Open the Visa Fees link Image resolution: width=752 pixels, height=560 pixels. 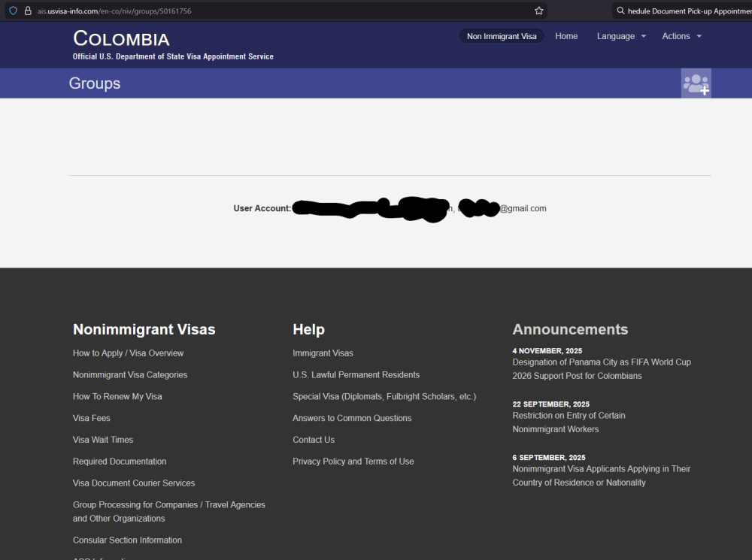[x=91, y=417]
